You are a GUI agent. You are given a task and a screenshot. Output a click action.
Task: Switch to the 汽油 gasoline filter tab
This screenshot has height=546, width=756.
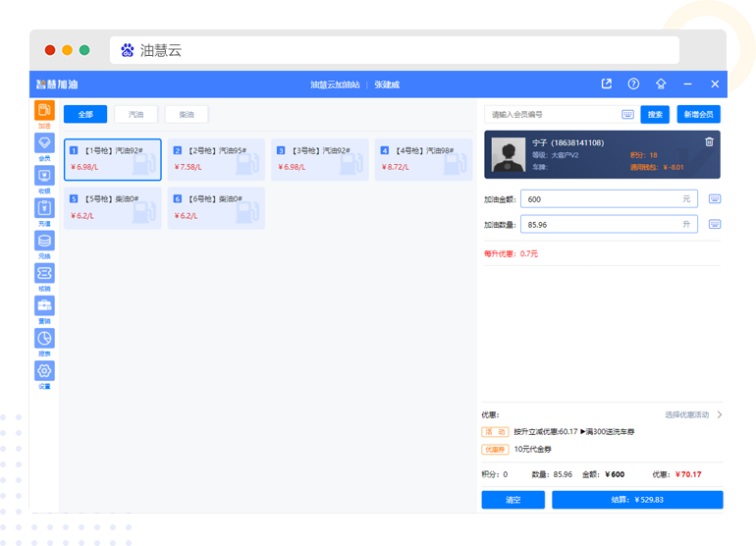tap(135, 114)
